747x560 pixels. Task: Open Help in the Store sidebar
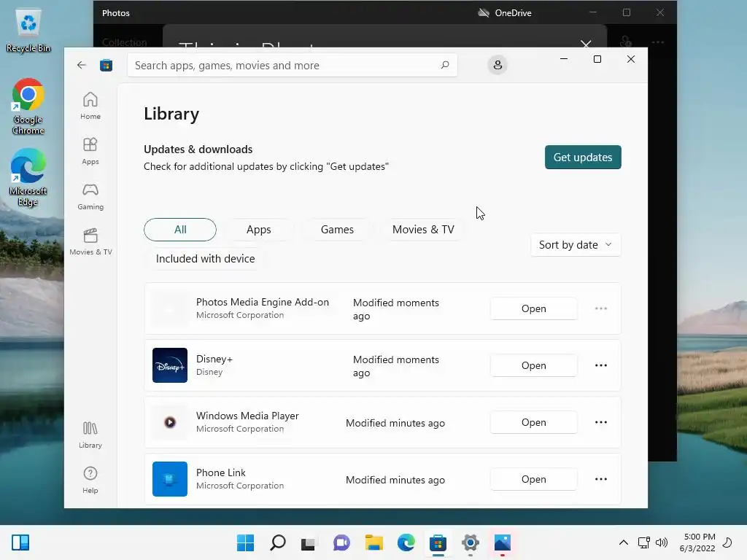90,480
